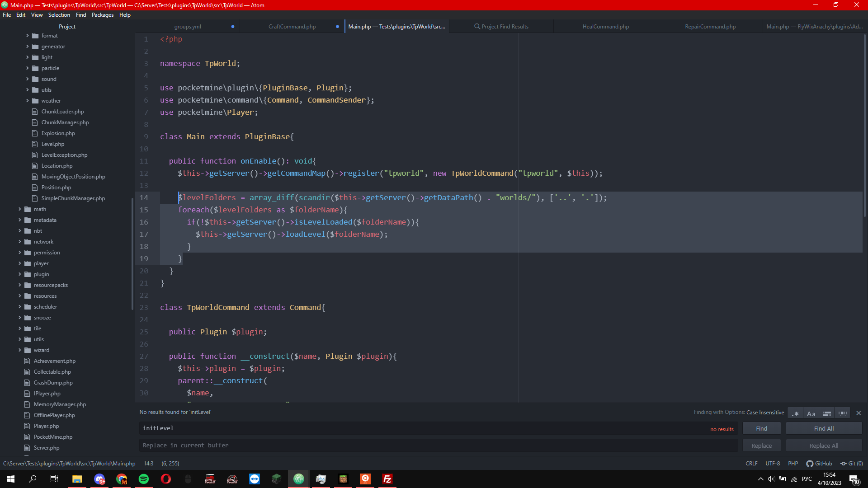
Task: Click the modified dot on groups.yml tab
Action: [233, 27]
